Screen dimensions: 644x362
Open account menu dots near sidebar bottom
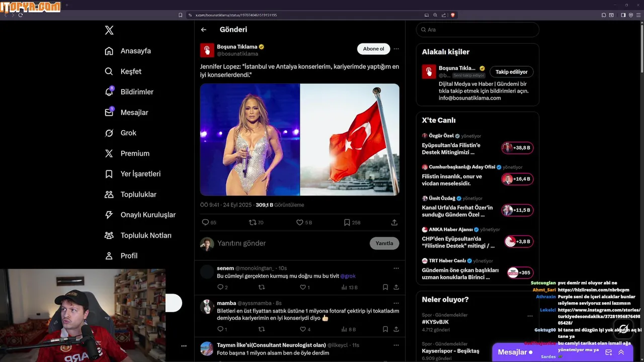184,346
